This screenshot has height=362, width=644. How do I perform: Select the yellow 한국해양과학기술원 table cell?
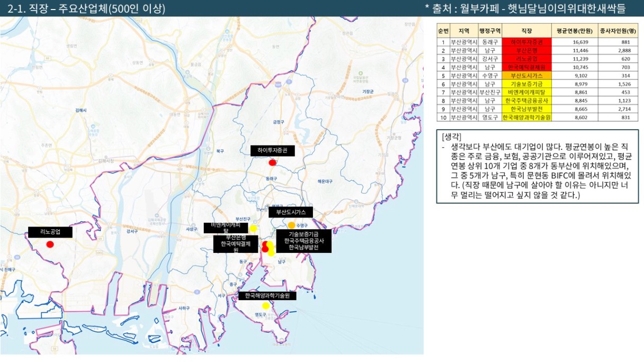pos(527,117)
